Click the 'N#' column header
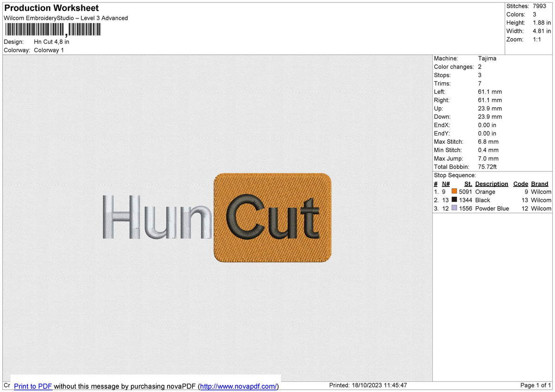Screen dimensions: 555x392 [x=446, y=184]
